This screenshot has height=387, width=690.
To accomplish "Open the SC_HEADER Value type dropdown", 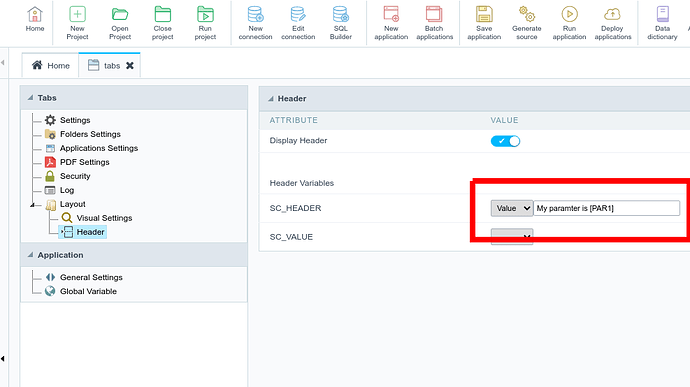I will pos(512,208).
